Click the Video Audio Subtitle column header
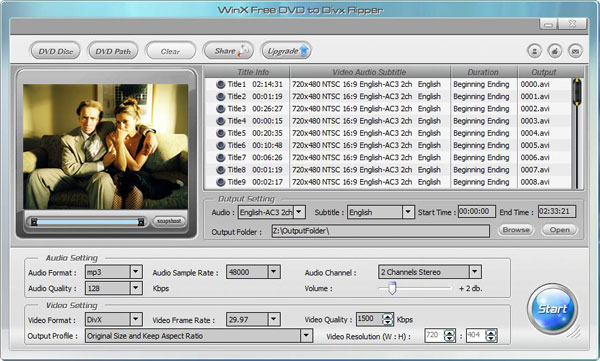This screenshot has width=600, height=361. (x=370, y=72)
